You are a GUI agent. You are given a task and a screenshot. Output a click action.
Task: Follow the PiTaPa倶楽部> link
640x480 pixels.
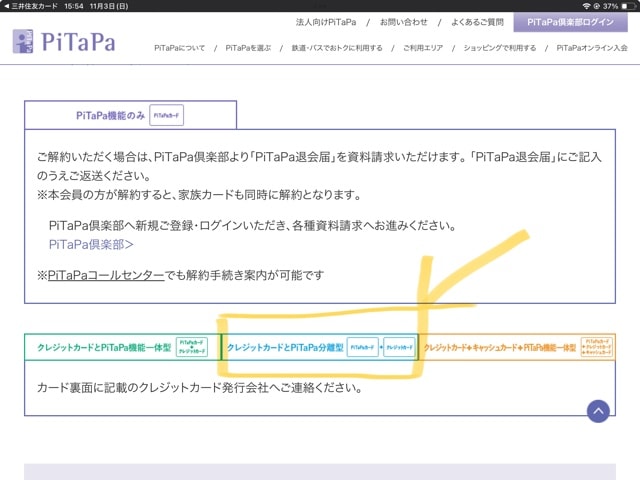click(x=91, y=244)
